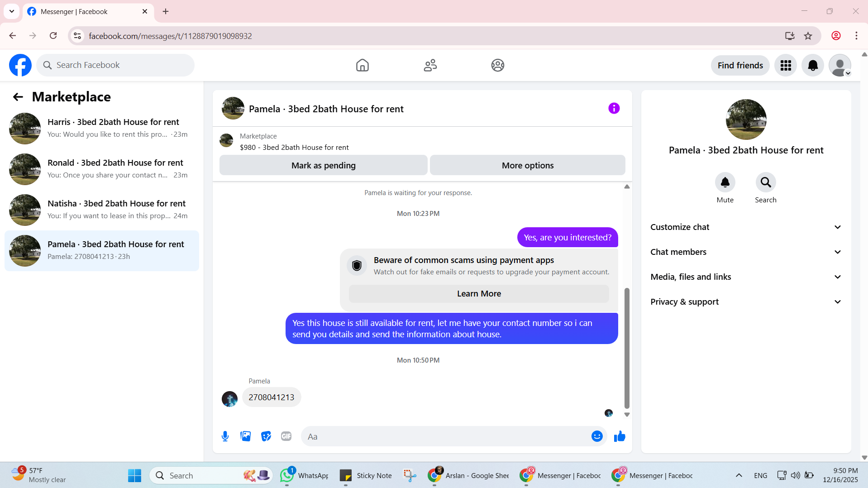Reload the page with the refresh icon
The image size is (868, 488).
click(53, 36)
